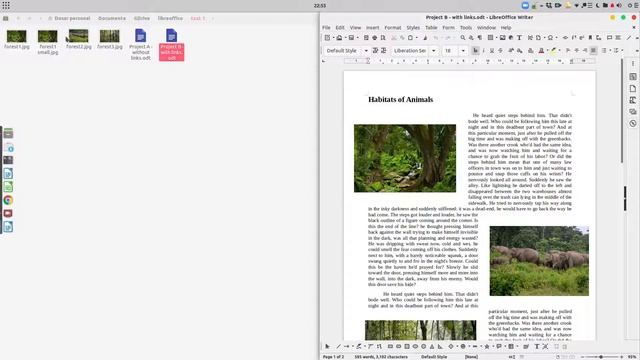Open the Format menu

tap(393, 28)
